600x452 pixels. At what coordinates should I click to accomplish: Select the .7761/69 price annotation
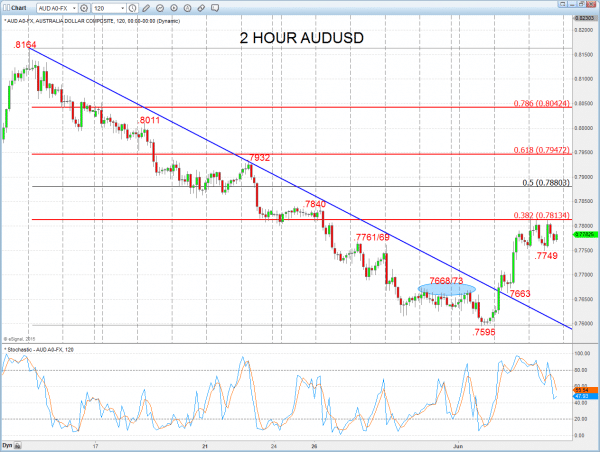tap(372, 237)
